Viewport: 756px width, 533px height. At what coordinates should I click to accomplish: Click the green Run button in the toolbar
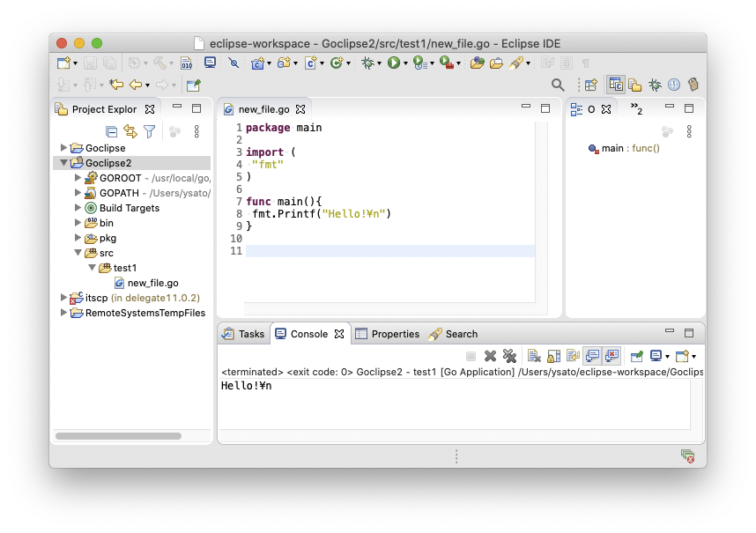tap(393, 63)
